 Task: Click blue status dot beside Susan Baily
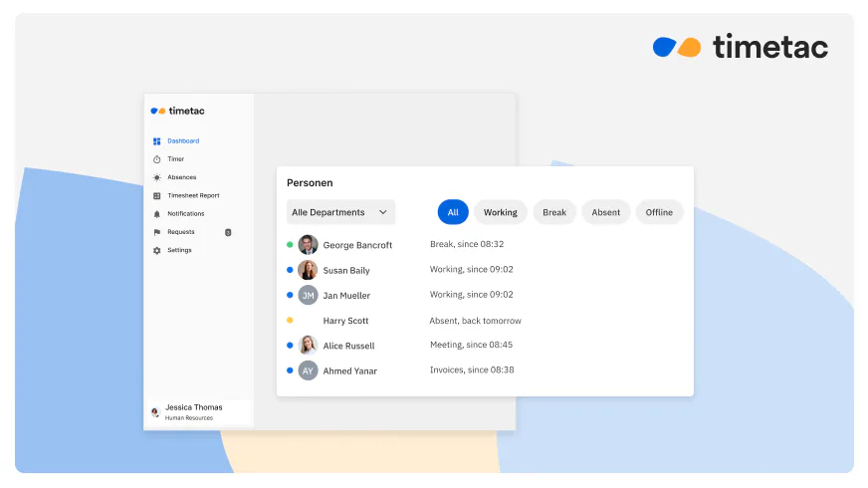pyautogui.click(x=290, y=270)
